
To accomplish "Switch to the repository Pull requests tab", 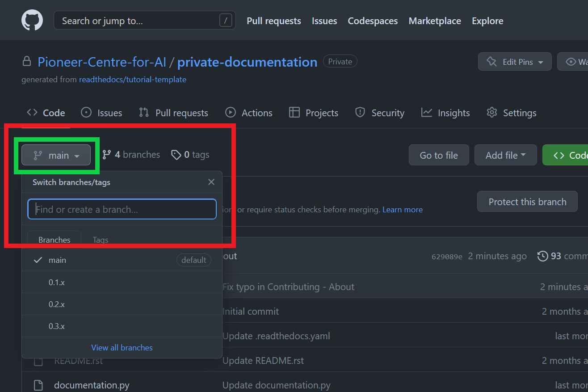I will 173,113.
